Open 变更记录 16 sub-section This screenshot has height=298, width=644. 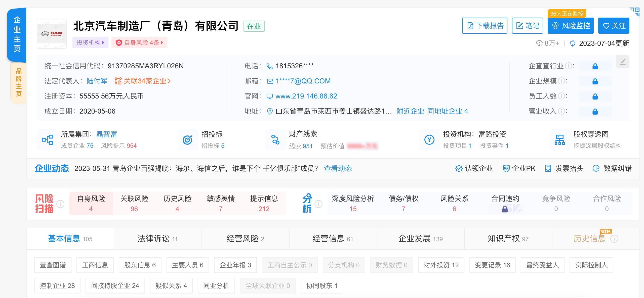[493, 265]
